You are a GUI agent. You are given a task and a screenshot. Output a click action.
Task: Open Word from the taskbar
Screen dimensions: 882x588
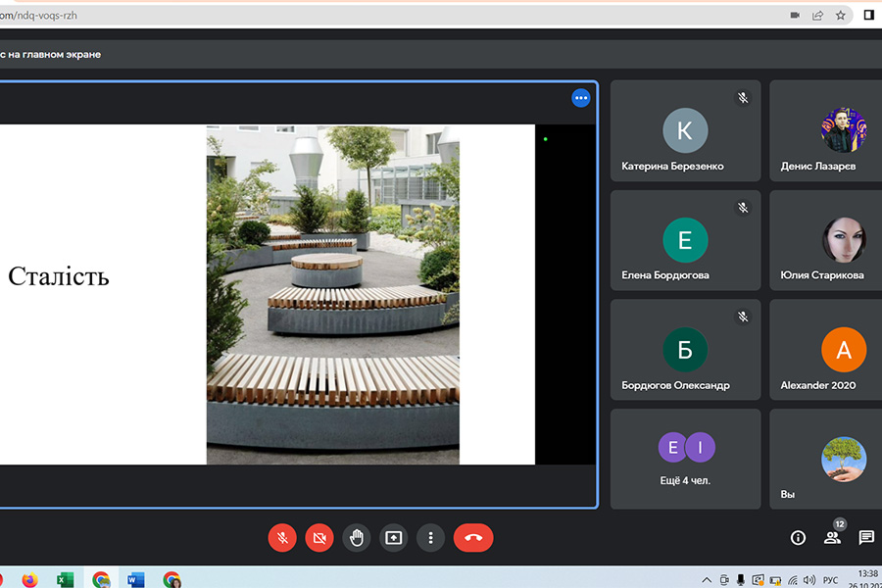tap(135, 579)
